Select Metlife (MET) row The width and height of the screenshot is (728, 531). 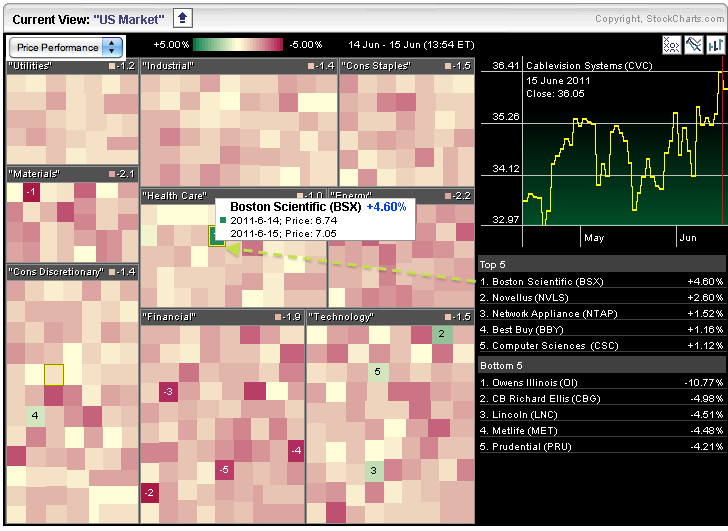click(601, 431)
